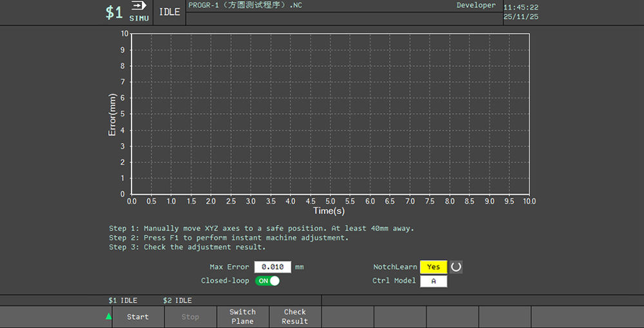Toggle the Closed-loop ON switch
Screen dimensions: 644x328
pos(267,281)
